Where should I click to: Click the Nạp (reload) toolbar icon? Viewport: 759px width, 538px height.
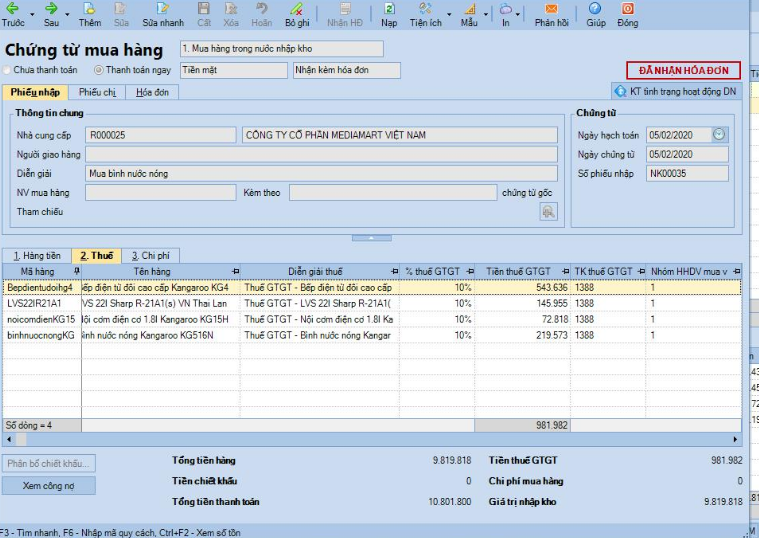coord(389,8)
